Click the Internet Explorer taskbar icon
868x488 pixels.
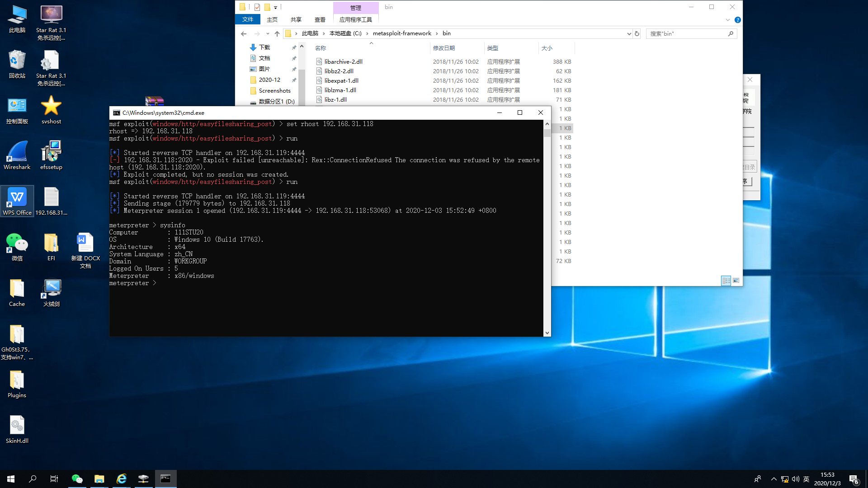[122, 479]
